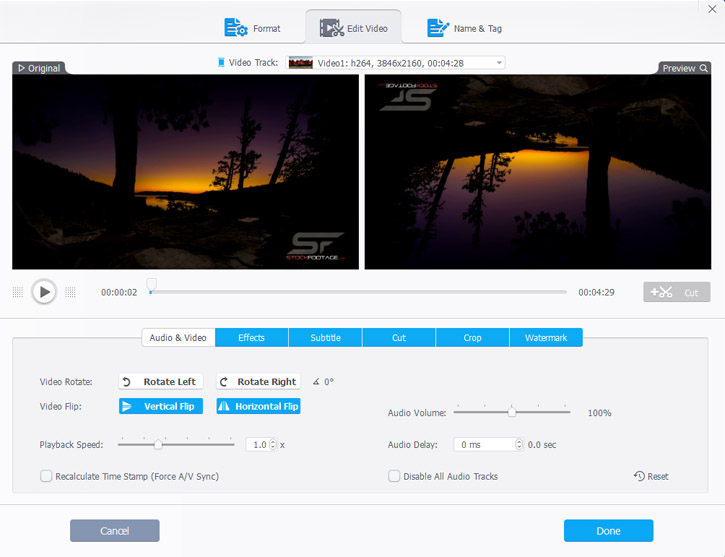This screenshot has height=557, width=725.
Task: Rotate the video left
Action: 161,381
